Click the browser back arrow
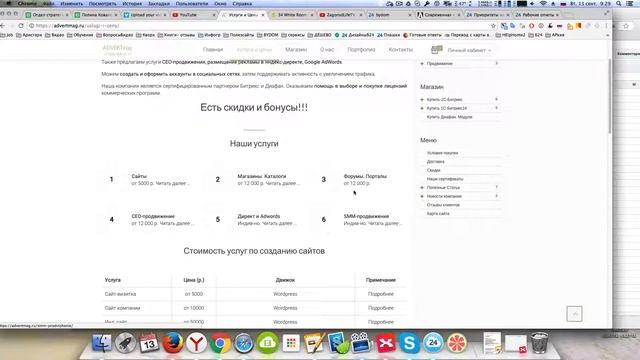This screenshot has width=640, height=360. coord(3,25)
